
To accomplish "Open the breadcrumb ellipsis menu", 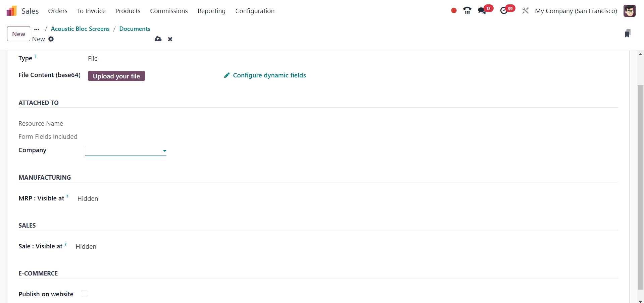I will pos(37,29).
